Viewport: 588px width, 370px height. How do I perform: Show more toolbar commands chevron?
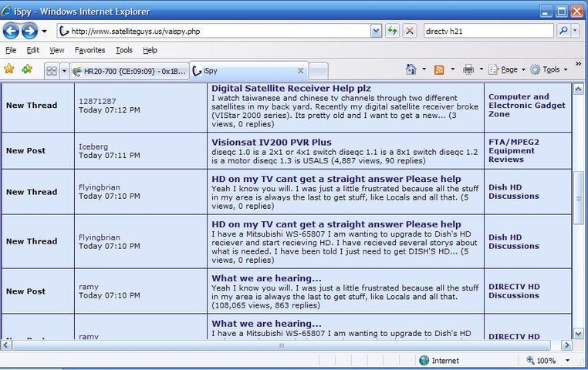point(579,64)
